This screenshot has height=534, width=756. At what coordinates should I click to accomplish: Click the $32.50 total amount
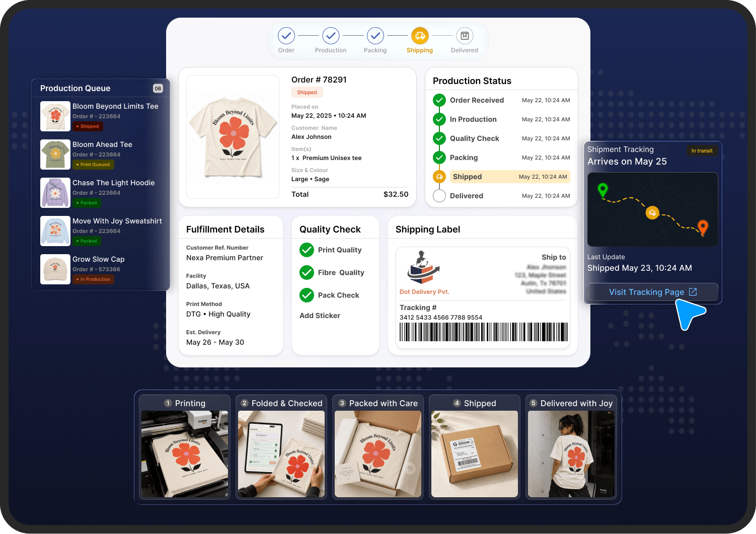tap(396, 194)
